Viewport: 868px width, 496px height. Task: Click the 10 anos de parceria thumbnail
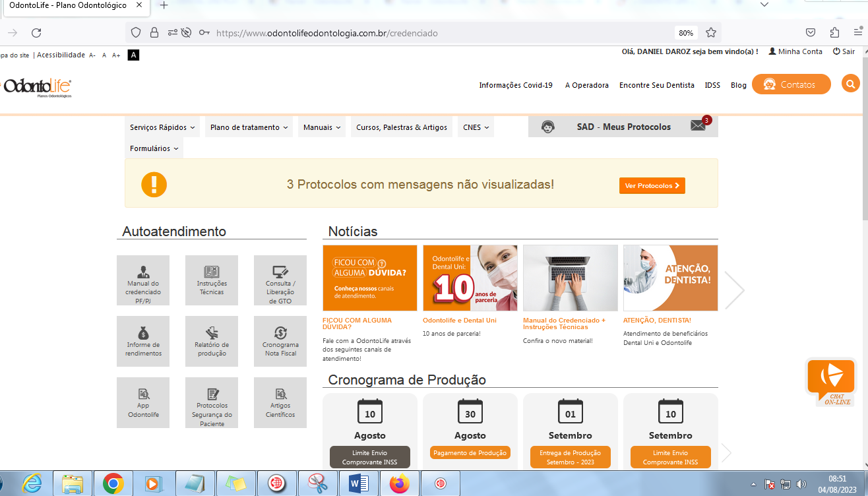tap(470, 278)
